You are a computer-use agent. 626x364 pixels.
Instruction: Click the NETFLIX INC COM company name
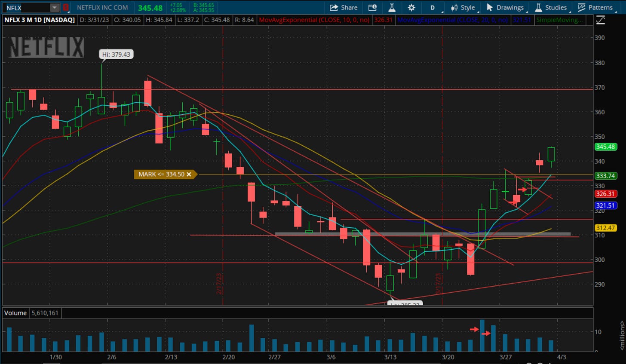(x=102, y=8)
